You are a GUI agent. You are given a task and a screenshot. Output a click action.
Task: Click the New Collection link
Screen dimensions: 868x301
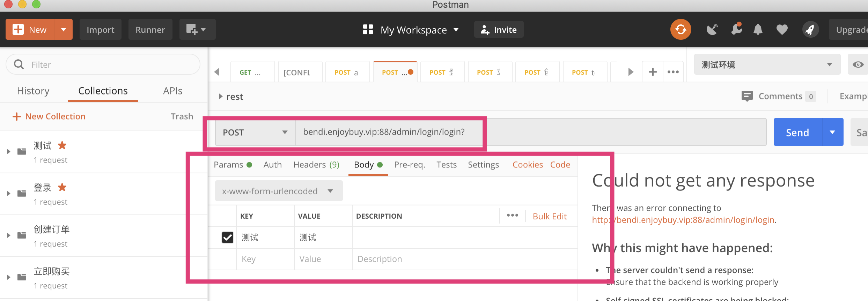[x=55, y=116]
